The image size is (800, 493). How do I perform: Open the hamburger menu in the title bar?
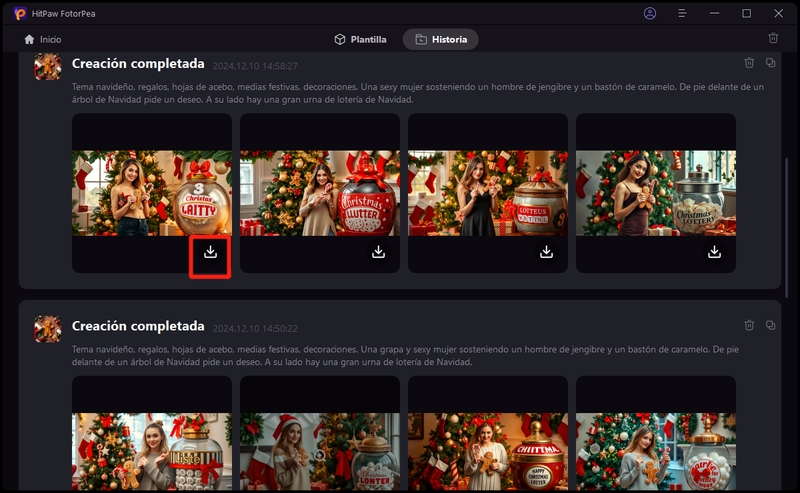click(682, 13)
